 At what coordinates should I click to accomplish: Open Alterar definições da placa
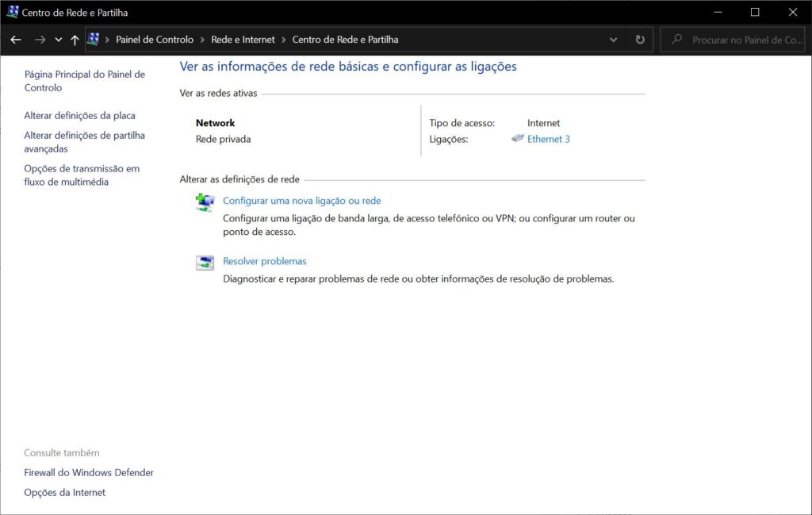(x=79, y=116)
